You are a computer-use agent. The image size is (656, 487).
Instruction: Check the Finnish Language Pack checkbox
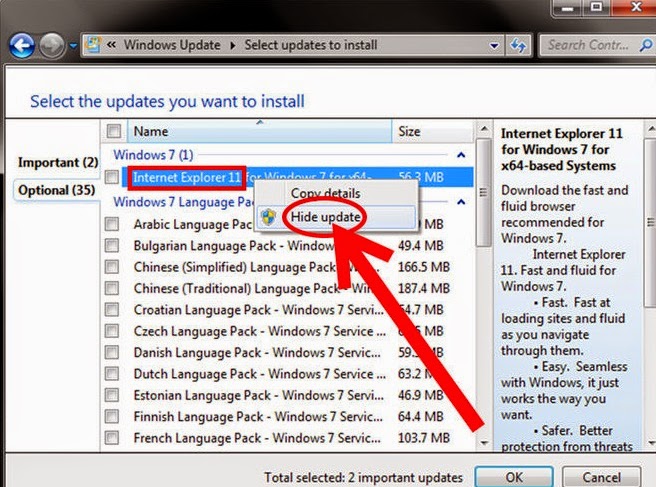coord(112,416)
